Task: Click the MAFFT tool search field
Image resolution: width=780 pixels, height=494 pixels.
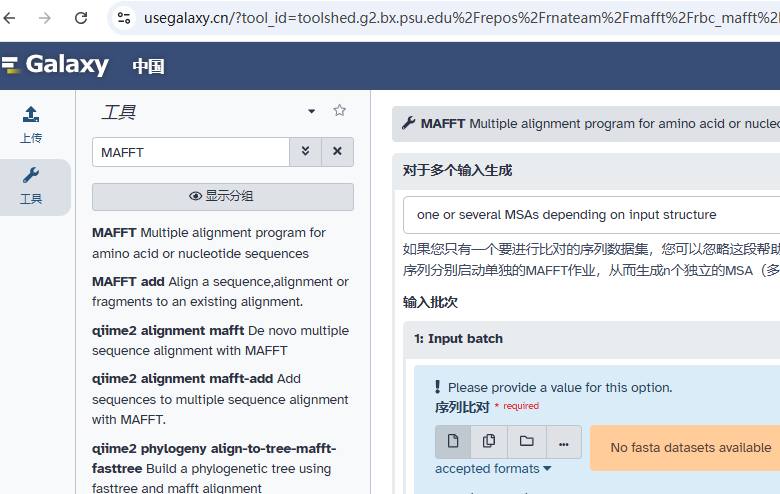Action: (191, 152)
